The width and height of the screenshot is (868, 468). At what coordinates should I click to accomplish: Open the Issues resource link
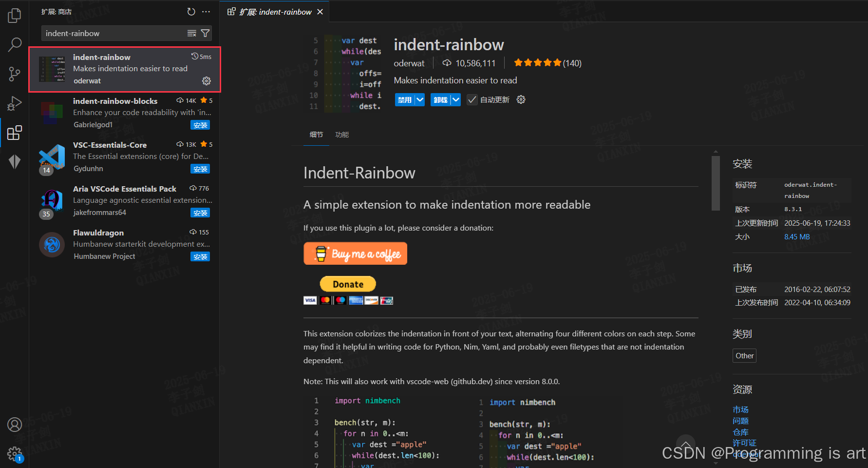pyautogui.click(x=740, y=421)
